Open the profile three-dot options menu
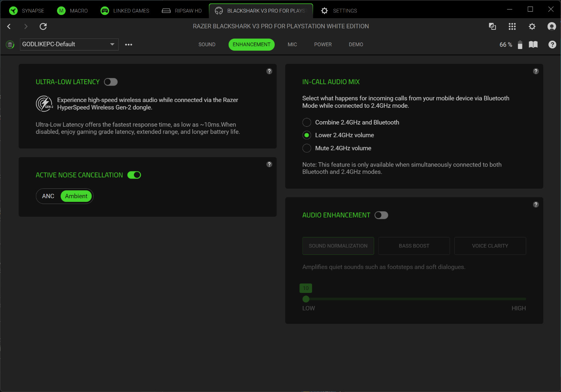This screenshot has height=392, width=561. pyautogui.click(x=128, y=45)
